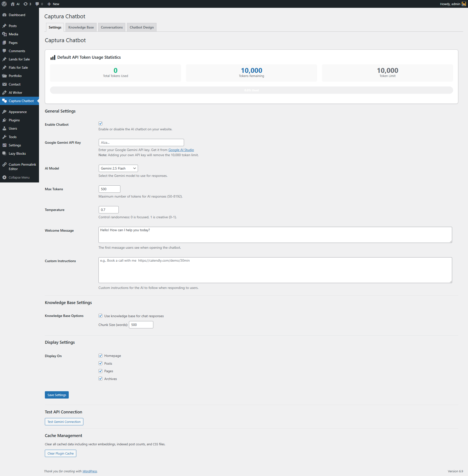Open the Chatbot Design tab
This screenshot has width=468, height=476.
click(142, 27)
